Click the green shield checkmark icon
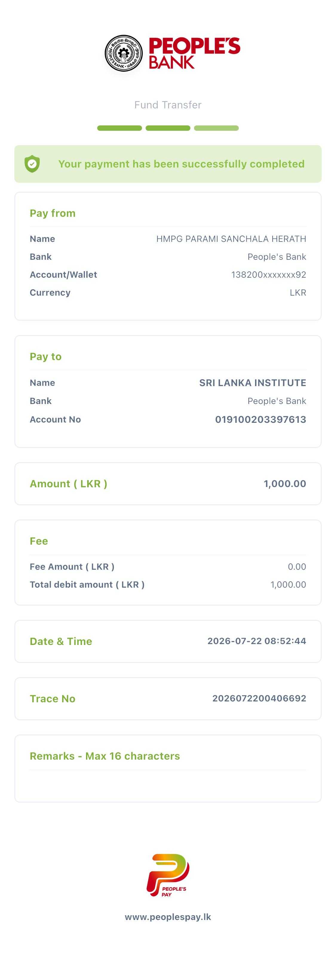This screenshot has height=980, width=336. pos(32,164)
